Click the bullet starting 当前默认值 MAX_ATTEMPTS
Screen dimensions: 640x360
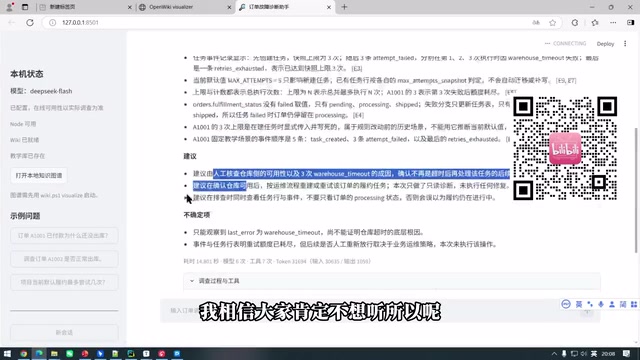click(x=384, y=80)
